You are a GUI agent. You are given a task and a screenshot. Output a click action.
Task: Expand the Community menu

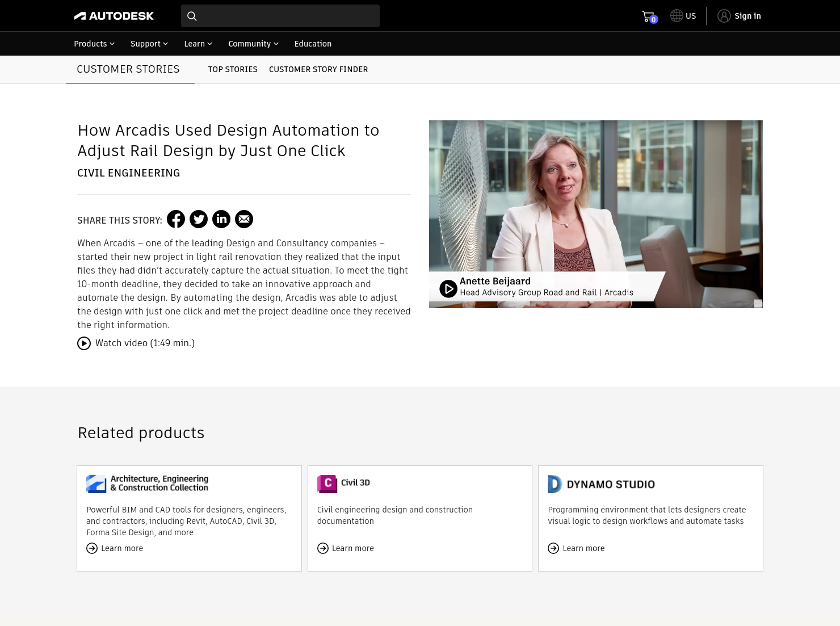[x=253, y=44]
